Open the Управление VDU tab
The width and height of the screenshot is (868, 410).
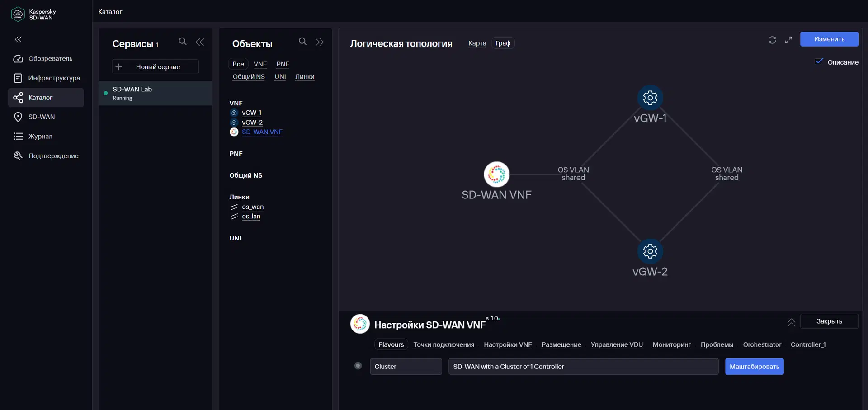pos(617,345)
